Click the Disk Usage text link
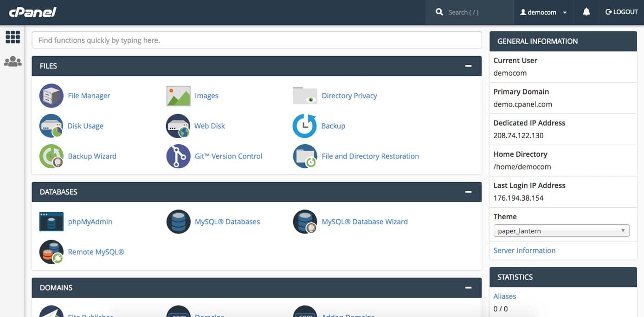This screenshot has width=644, height=317. [x=85, y=126]
